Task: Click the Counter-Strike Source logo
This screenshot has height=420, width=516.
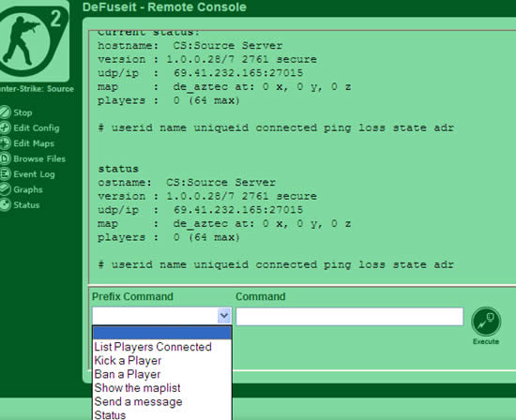Action: pyautogui.click(x=34, y=41)
